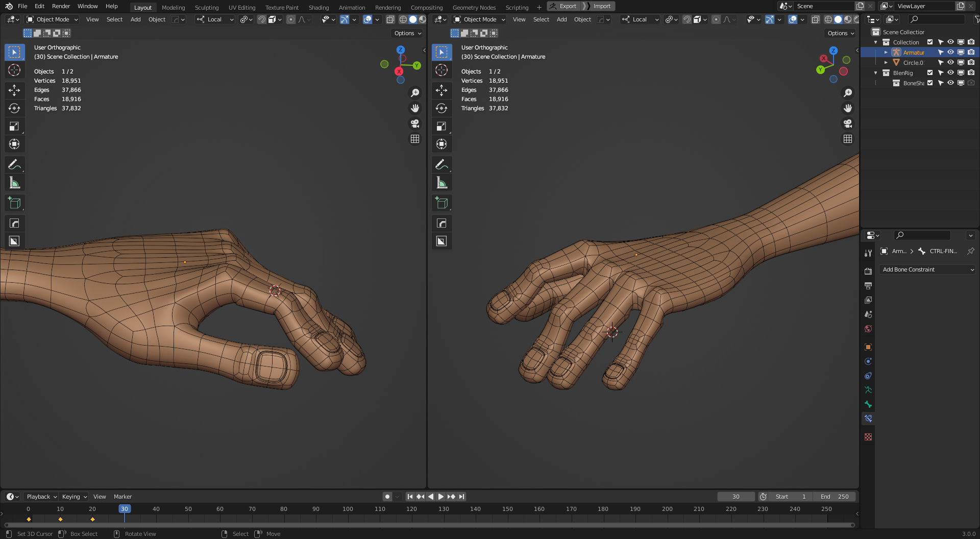This screenshot has width=980, height=539.
Task: Open Add Bone Constraint dropdown
Action: (927, 269)
